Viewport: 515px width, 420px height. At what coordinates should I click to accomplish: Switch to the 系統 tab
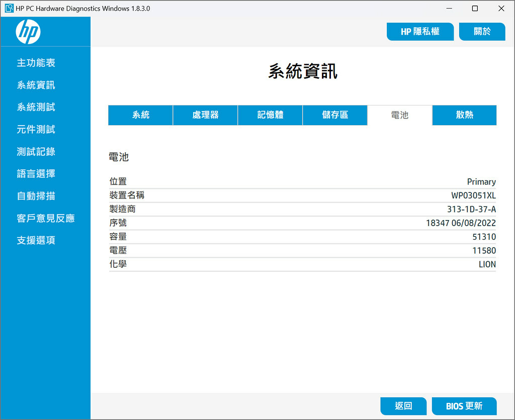coord(141,115)
